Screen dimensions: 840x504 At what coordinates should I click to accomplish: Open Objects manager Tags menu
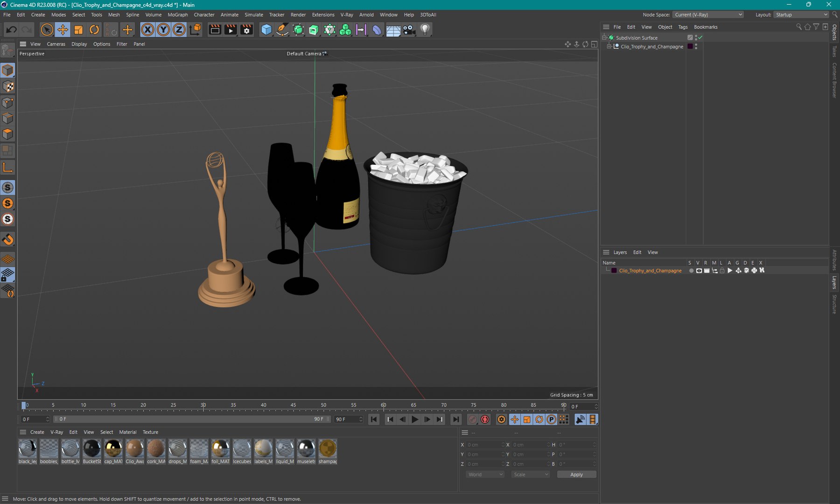tap(683, 27)
